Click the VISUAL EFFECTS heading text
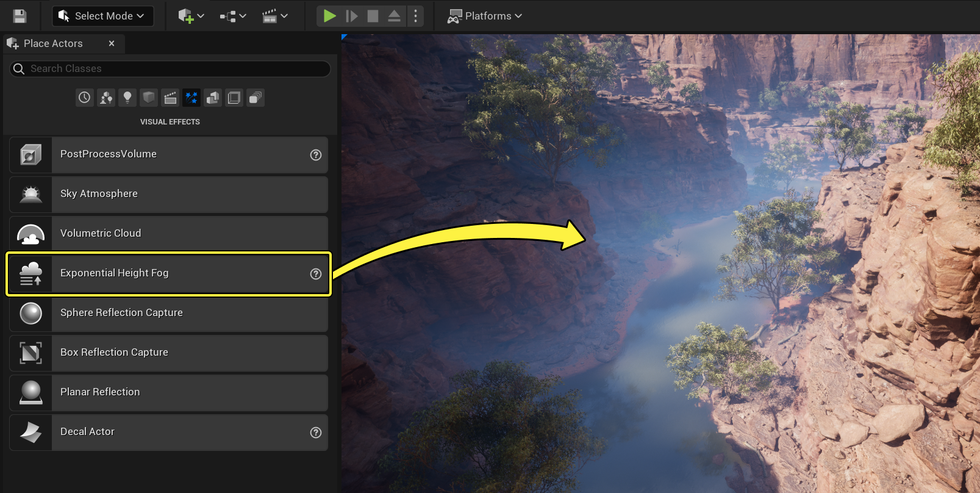980x493 pixels. click(170, 122)
